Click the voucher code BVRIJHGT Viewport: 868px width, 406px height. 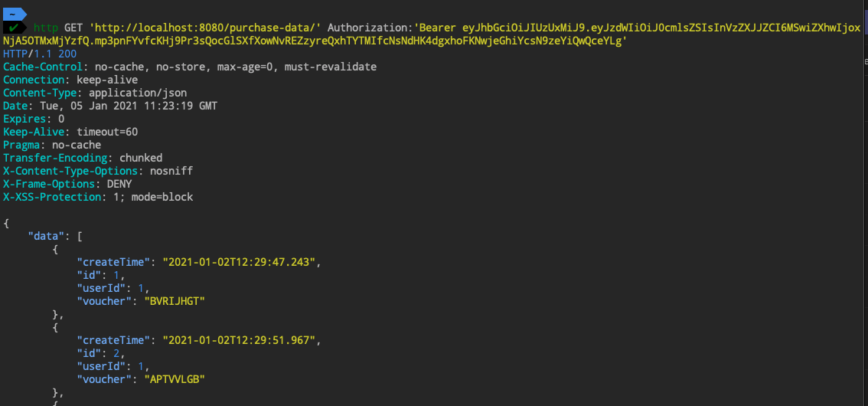pyautogui.click(x=176, y=302)
